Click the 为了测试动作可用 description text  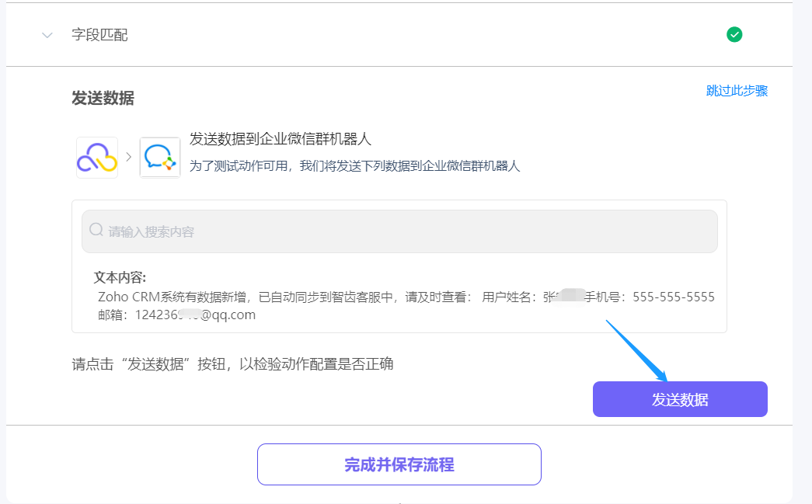coord(354,165)
